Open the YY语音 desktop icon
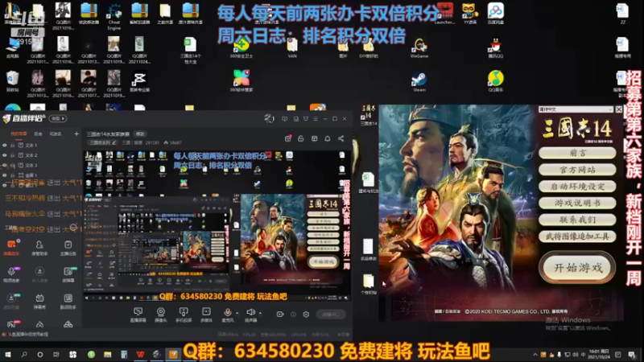The width and height of the screenshot is (644, 362). [469, 14]
